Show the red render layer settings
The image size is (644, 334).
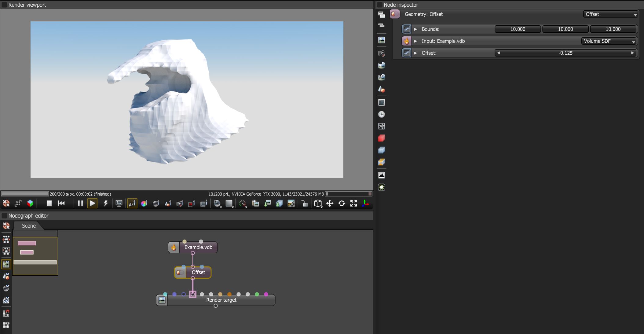(381, 138)
